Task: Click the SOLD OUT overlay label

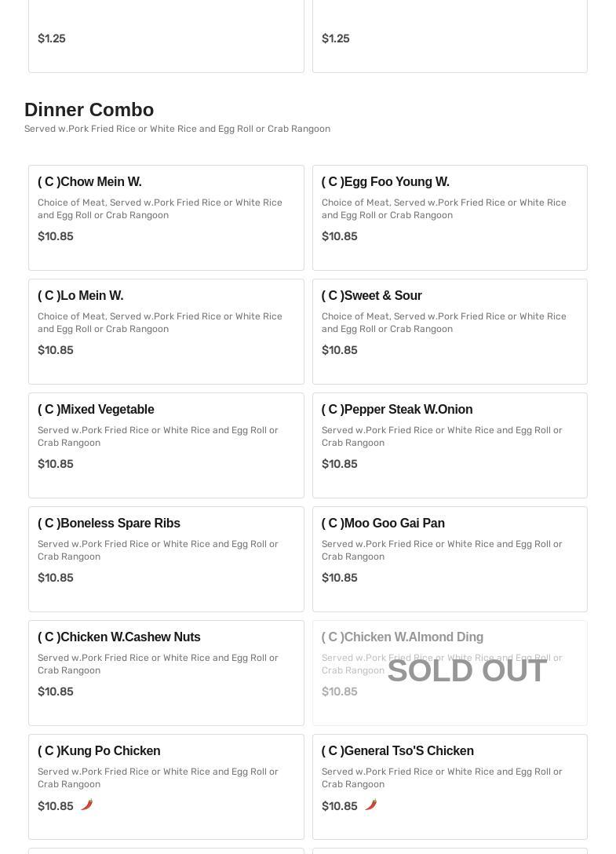Action: coord(468,670)
